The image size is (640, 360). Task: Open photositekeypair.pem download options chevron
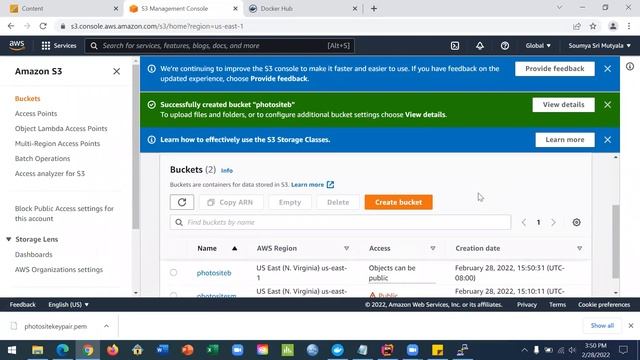pos(106,326)
